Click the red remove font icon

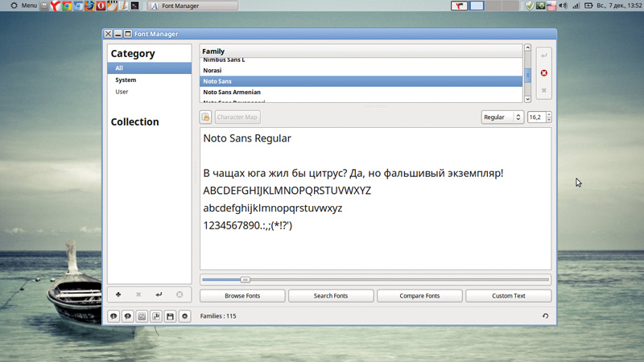point(544,73)
